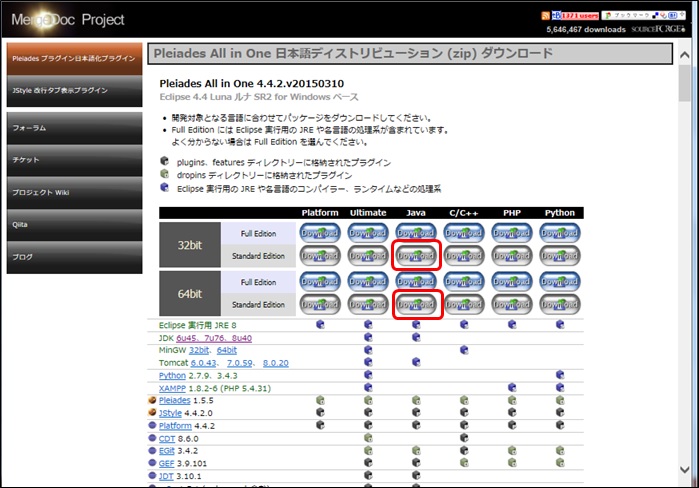Image resolution: width=699 pixels, height=488 pixels.
Task: Download 32bit Full Edition Java package
Action: 416,233
